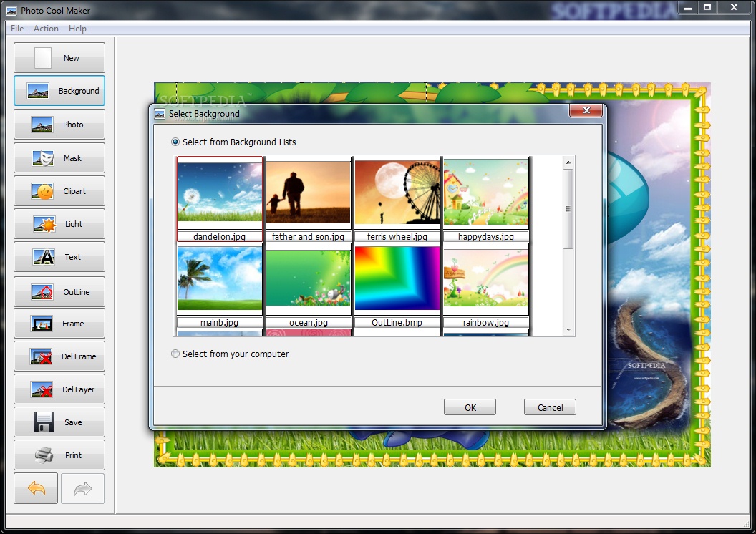Click the Cancel button
The height and width of the screenshot is (534, 756).
pyautogui.click(x=550, y=407)
